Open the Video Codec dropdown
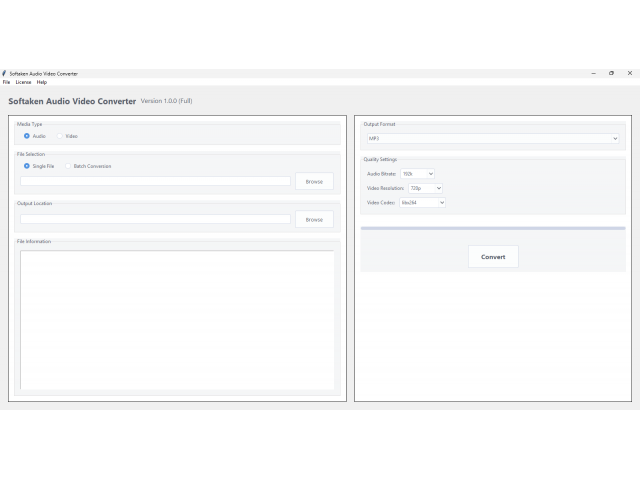The width and height of the screenshot is (640, 480). pyautogui.click(x=422, y=202)
